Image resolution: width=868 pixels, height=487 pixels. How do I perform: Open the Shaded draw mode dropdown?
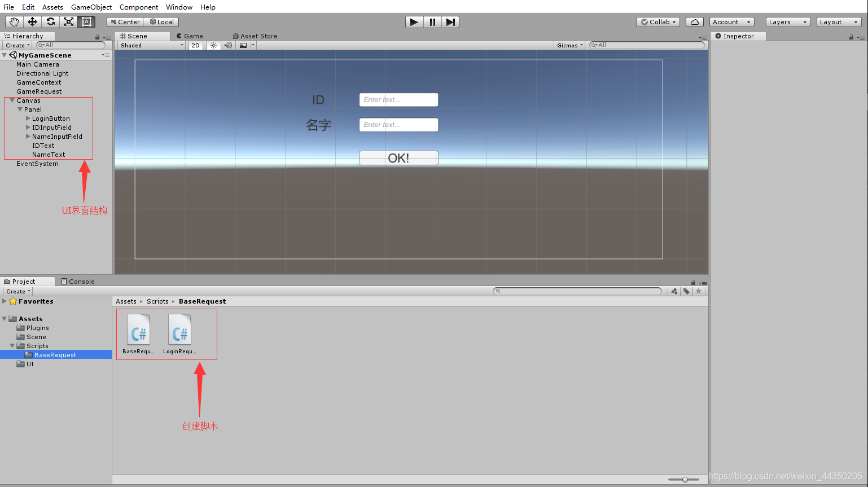click(150, 45)
